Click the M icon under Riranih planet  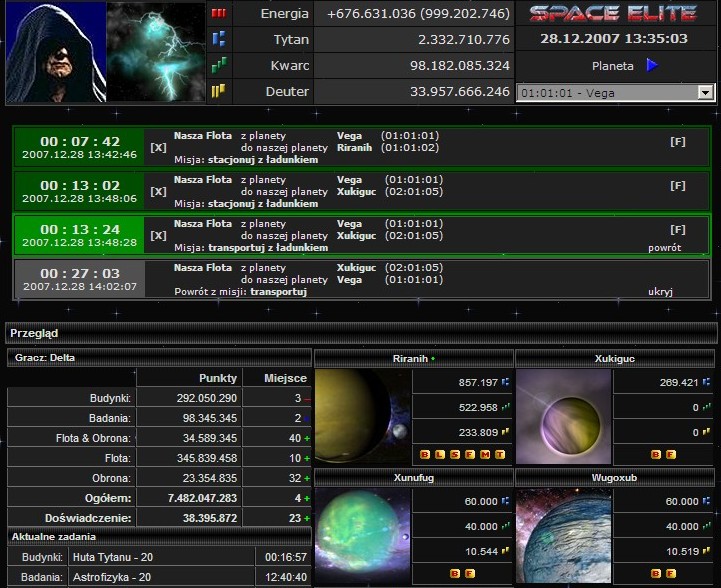485,454
